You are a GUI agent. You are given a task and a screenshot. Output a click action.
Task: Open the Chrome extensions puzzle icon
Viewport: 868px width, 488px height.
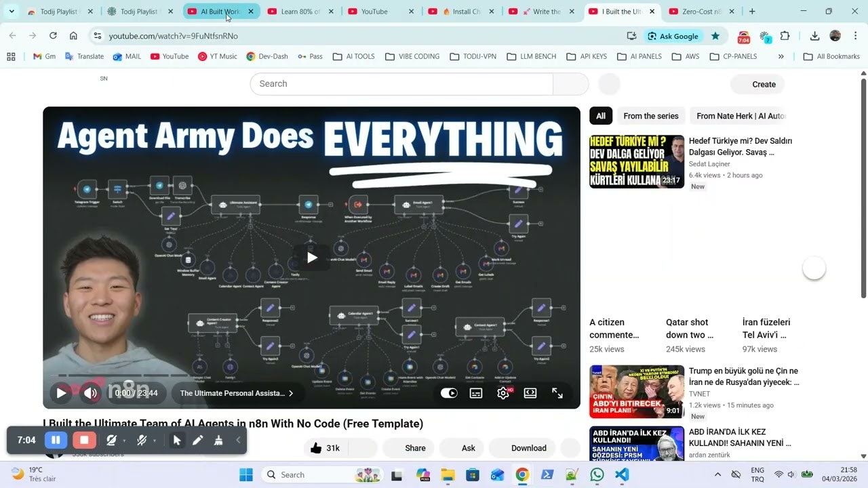pyautogui.click(x=785, y=36)
